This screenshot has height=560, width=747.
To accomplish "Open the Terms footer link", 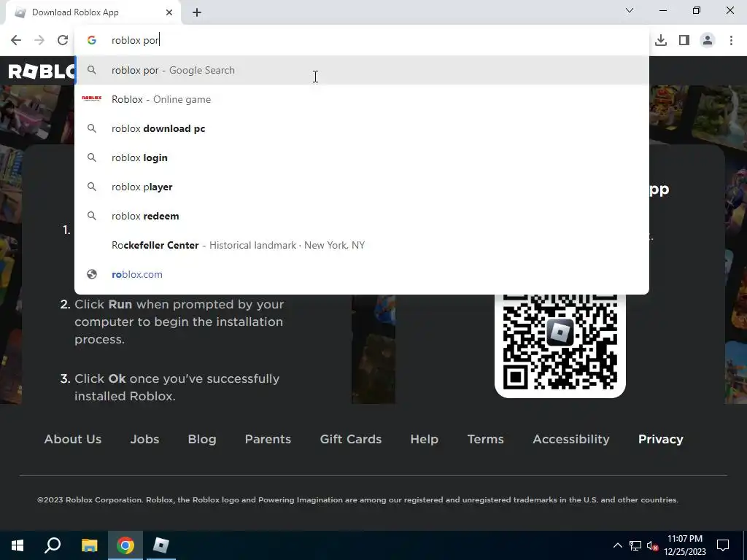I will (x=485, y=439).
